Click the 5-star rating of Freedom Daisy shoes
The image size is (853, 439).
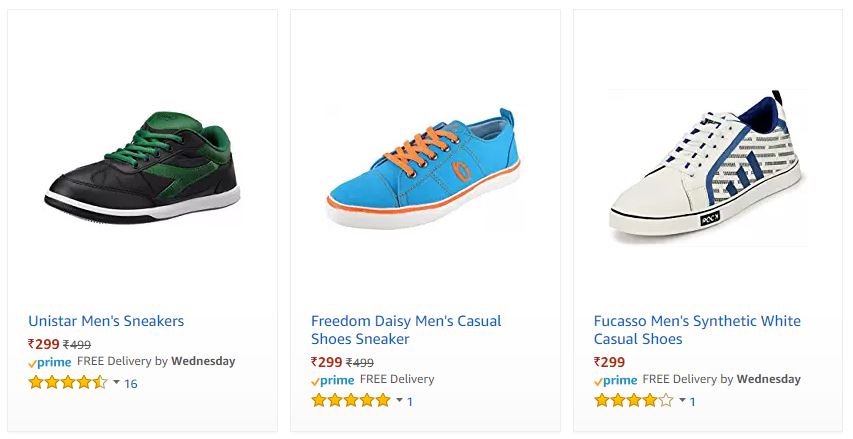pos(351,401)
